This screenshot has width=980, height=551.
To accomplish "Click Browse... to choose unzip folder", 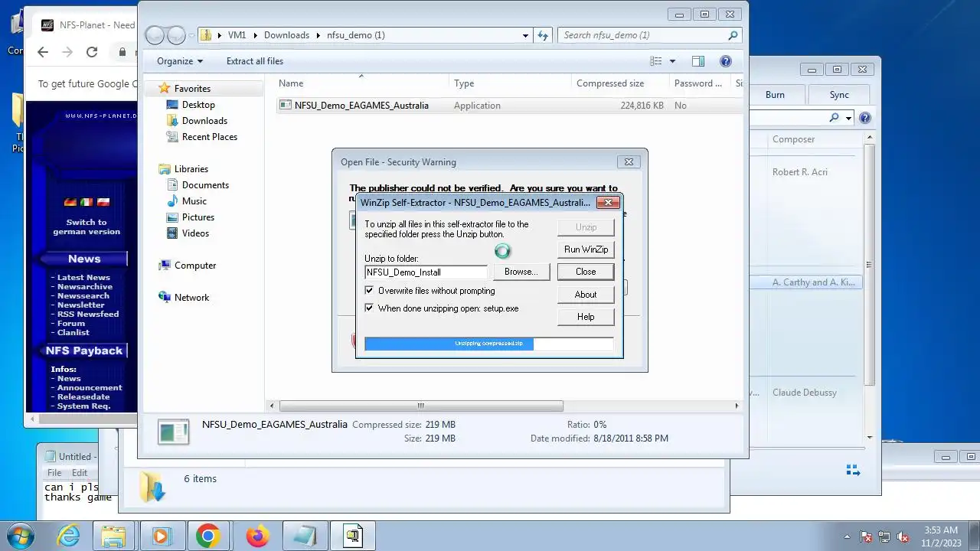I will (521, 272).
